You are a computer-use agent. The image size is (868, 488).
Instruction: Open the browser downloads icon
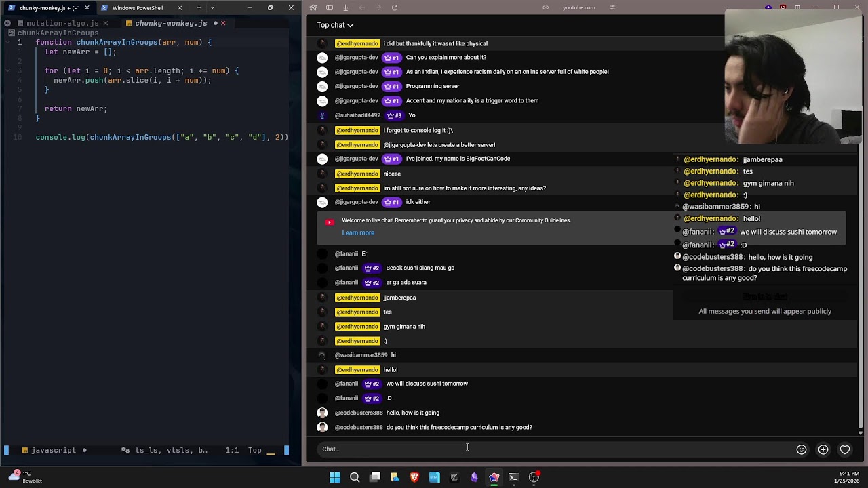point(345,7)
